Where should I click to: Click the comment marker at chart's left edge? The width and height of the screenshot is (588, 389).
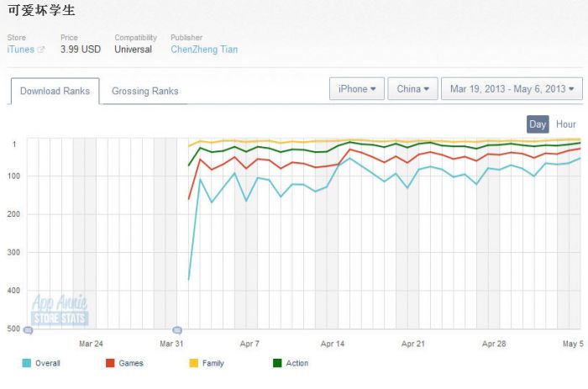[28, 330]
